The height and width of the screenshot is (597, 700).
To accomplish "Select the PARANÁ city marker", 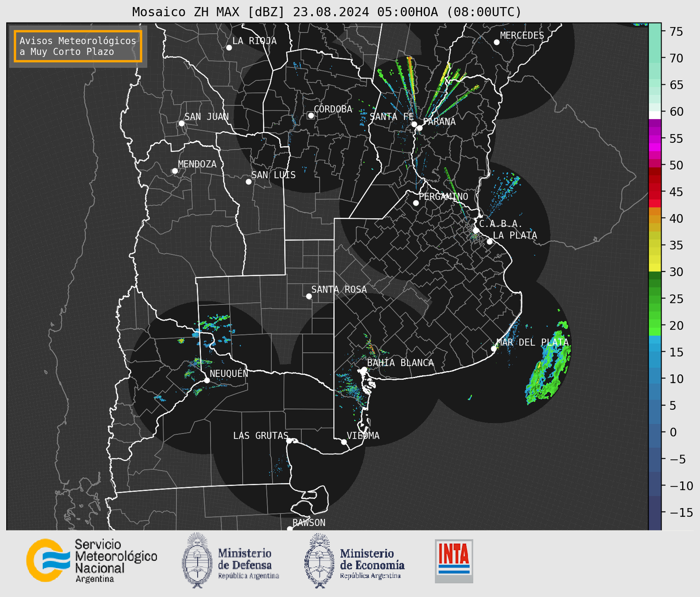I will click(420, 128).
